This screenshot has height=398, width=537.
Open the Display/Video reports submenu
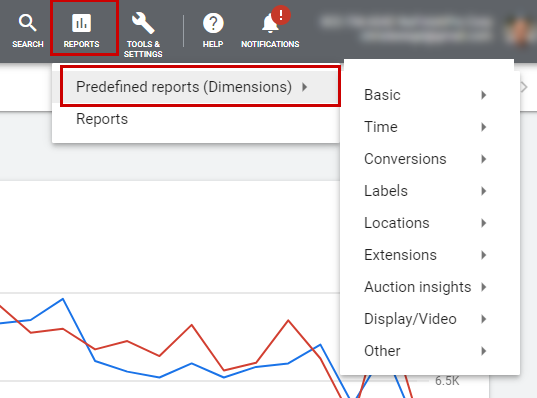point(430,319)
